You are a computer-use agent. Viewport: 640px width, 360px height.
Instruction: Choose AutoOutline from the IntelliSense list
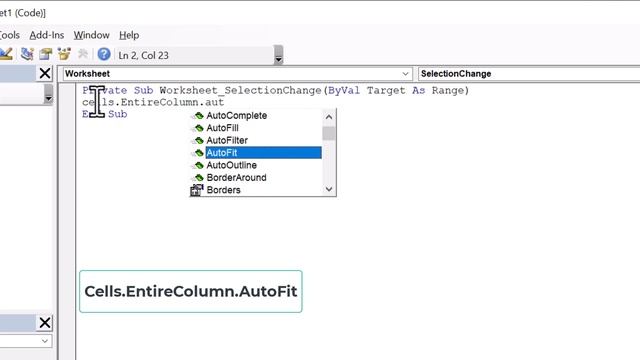(x=231, y=165)
